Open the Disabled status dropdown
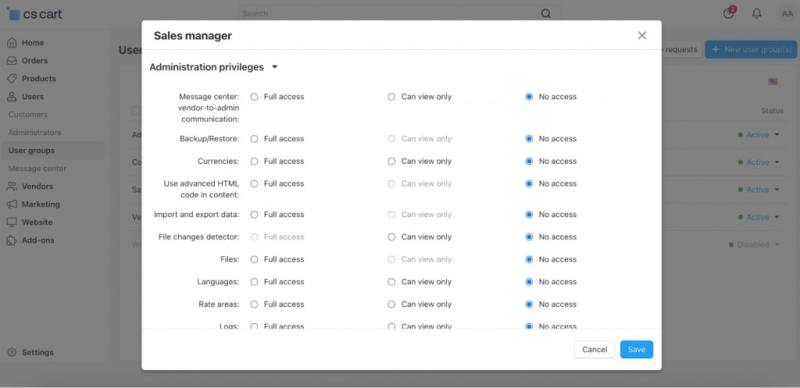The width and height of the screenshot is (800, 388). point(755,245)
